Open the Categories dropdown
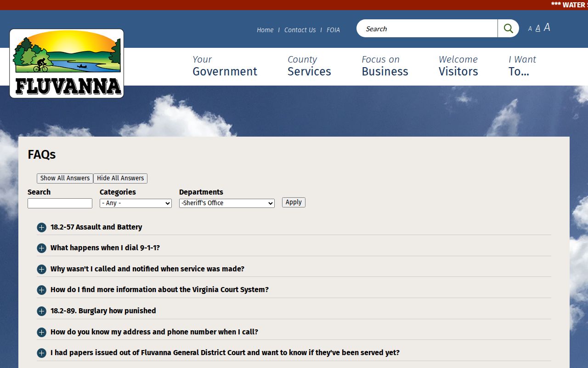 pyautogui.click(x=136, y=203)
